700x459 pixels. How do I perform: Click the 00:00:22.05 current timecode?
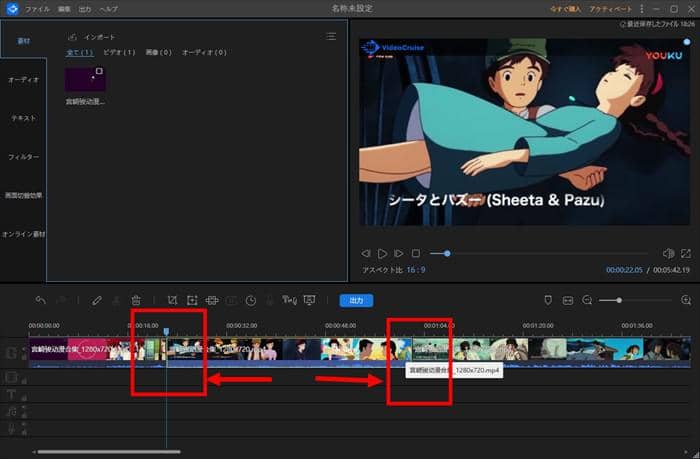[x=624, y=270]
